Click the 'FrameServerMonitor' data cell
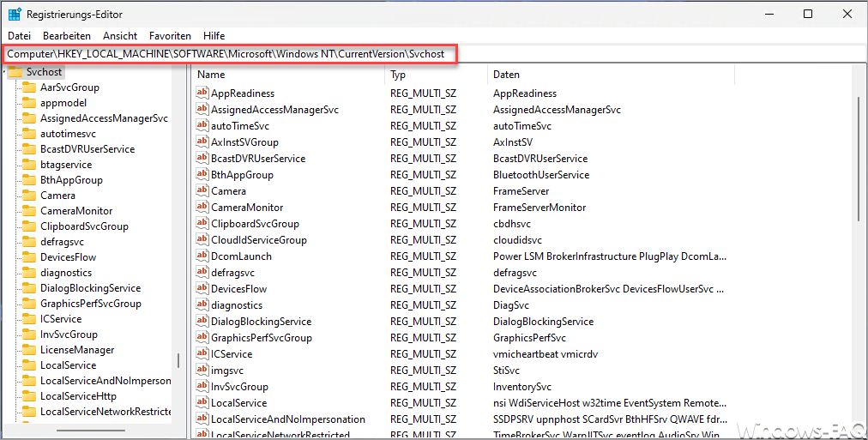The image size is (868, 440). [x=539, y=208]
